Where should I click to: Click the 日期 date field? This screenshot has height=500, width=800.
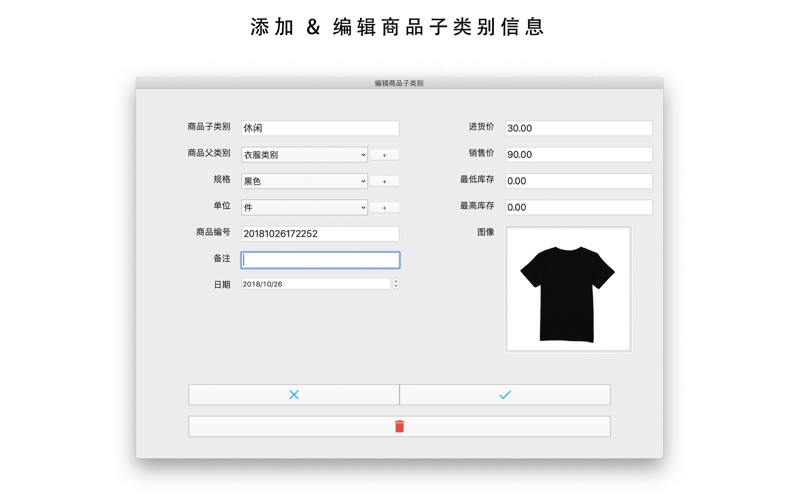(316, 284)
